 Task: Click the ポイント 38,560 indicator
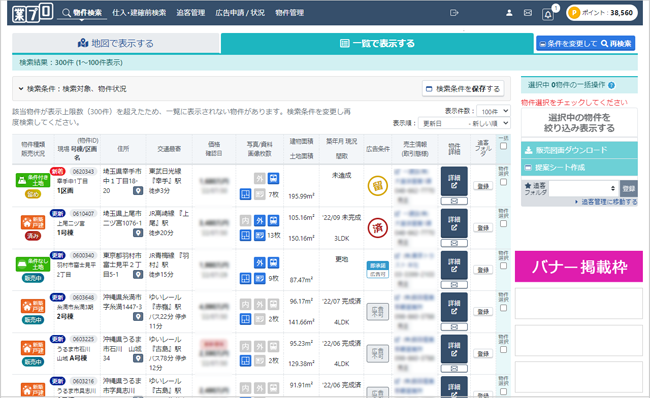point(602,13)
